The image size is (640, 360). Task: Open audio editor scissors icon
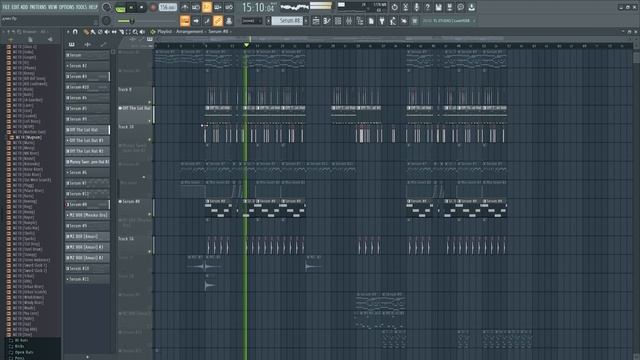click(x=405, y=7)
